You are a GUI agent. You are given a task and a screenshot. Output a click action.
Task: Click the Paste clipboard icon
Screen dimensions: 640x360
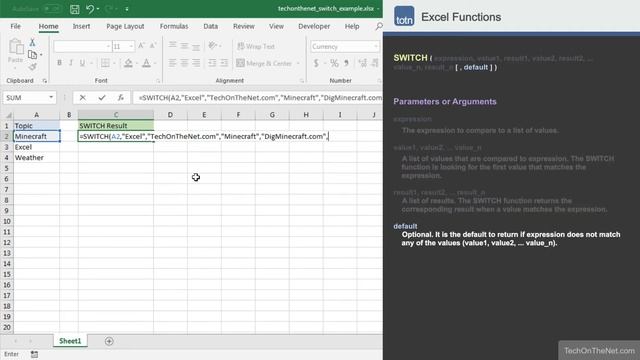16,47
